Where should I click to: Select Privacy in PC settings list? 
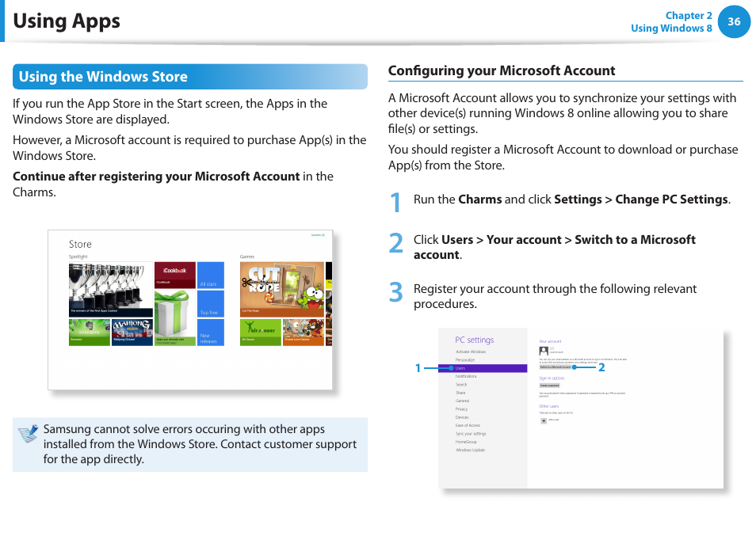pyautogui.click(x=461, y=409)
